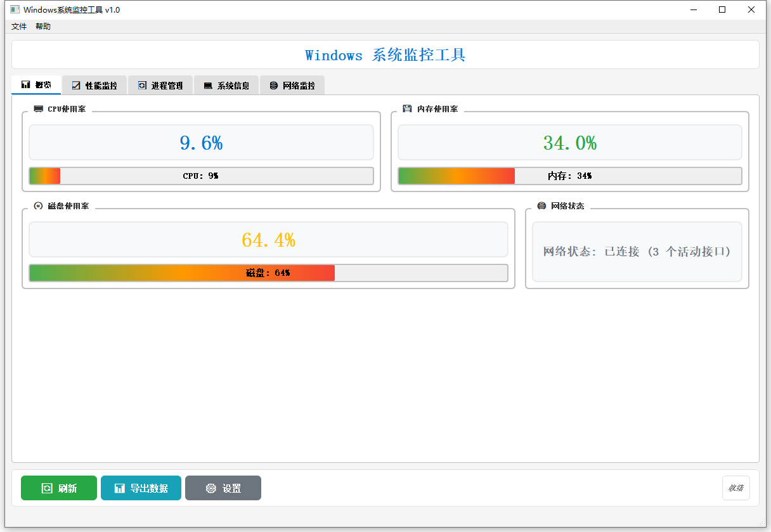This screenshot has width=771, height=532.
Task: Click the app icon in title bar
Action: pos(15,10)
